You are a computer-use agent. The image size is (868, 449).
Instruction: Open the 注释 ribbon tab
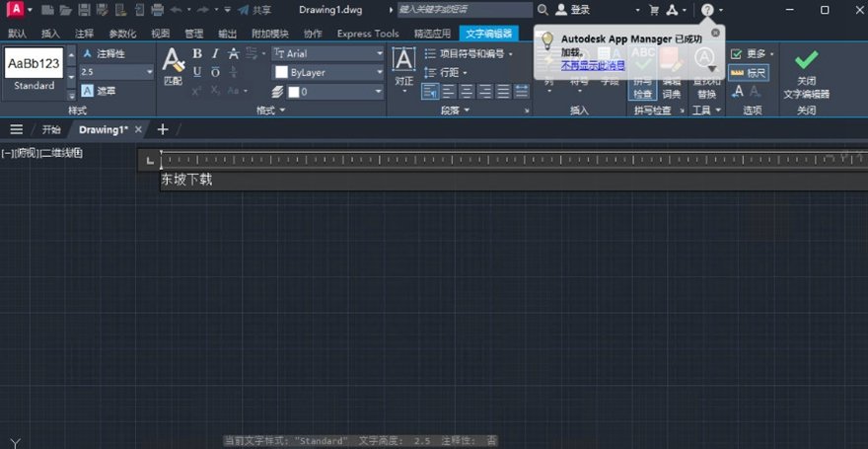point(84,34)
